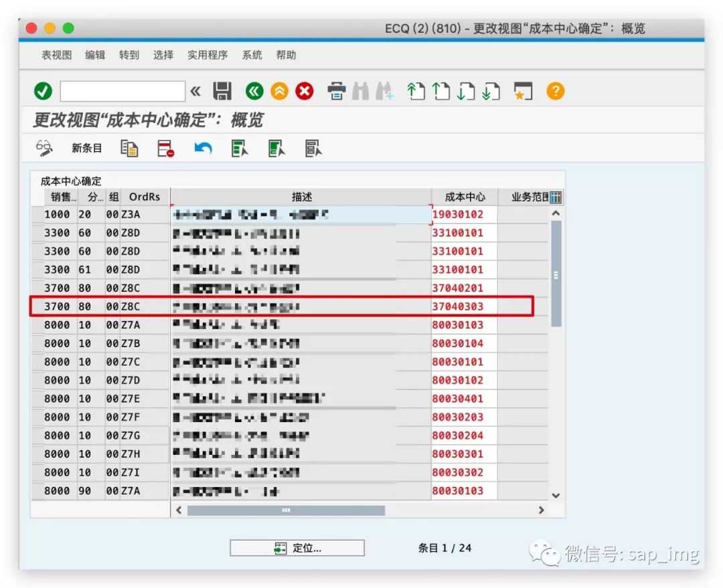Open the 系统 menu
The height and width of the screenshot is (588, 723).
pyautogui.click(x=252, y=56)
